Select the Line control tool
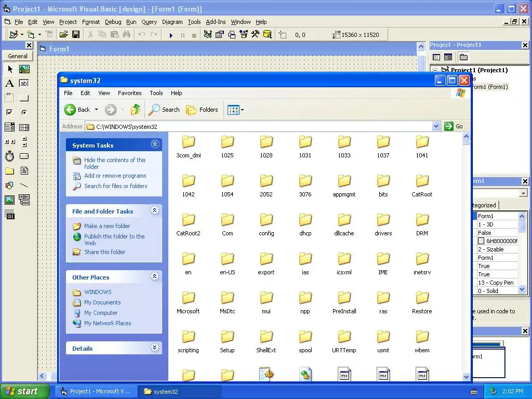Image resolution: width=532 pixels, height=399 pixels. tap(24, 185)
